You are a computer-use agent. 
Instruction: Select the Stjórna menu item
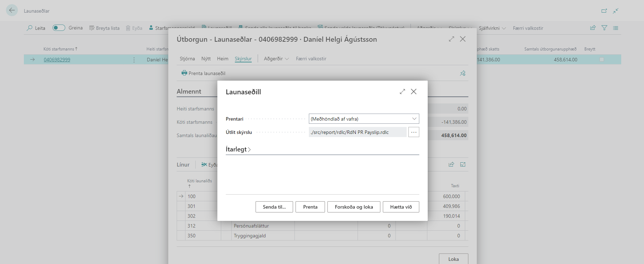[187, 59]
